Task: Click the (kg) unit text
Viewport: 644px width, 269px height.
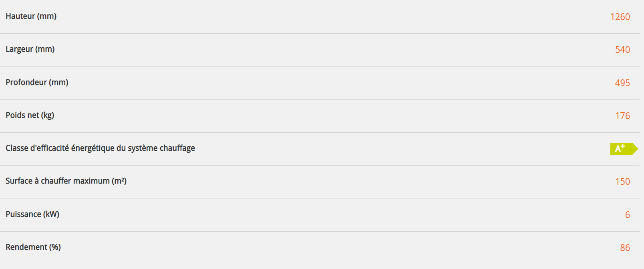Action: (48, 115)
